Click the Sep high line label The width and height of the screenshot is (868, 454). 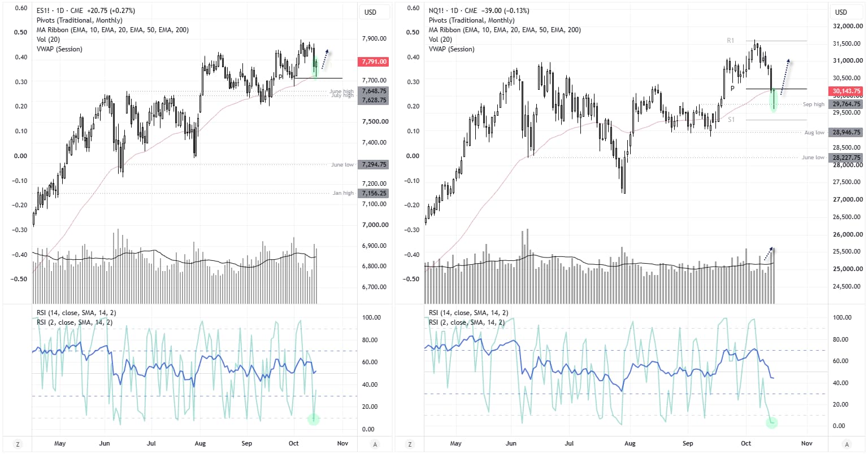[814, 104]
